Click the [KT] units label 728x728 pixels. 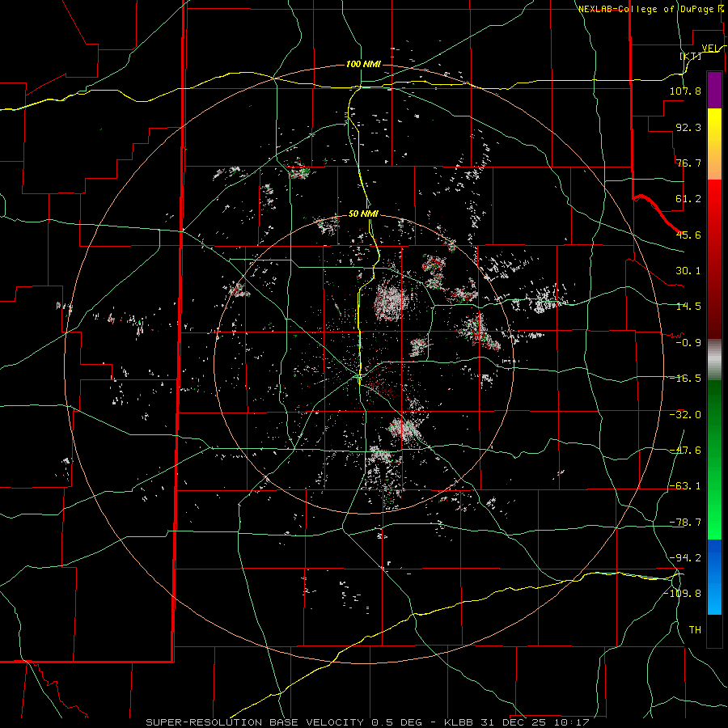[x=691, y=56]
